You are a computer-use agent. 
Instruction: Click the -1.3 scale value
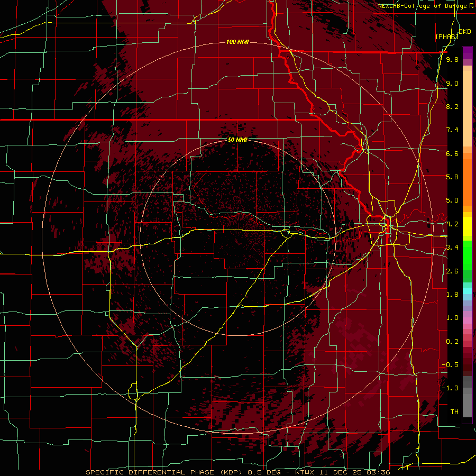[450, 388]
